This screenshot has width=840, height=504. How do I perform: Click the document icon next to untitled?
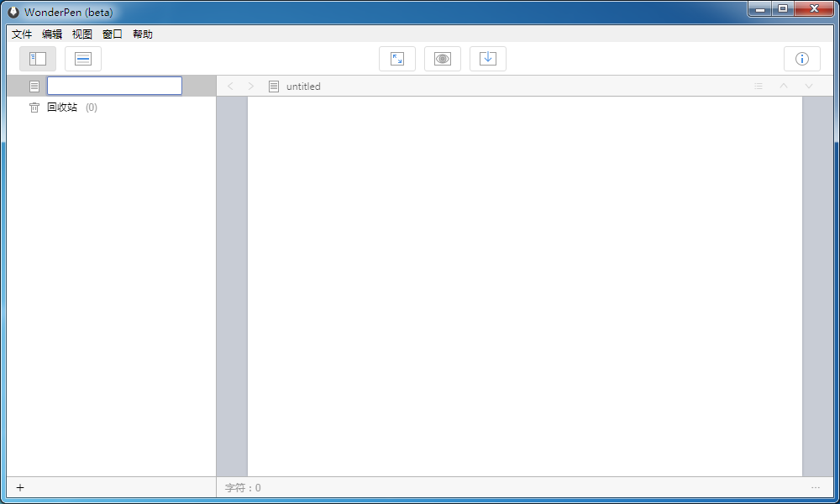(x=274, y=87)
